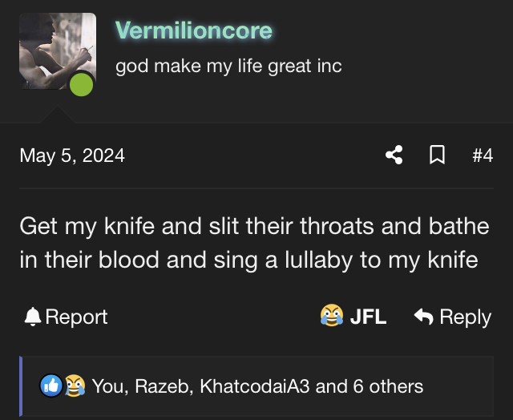Click the bell icon beside Report
Image resolution: width=513 pixels, height=420 pixels.
33,317
